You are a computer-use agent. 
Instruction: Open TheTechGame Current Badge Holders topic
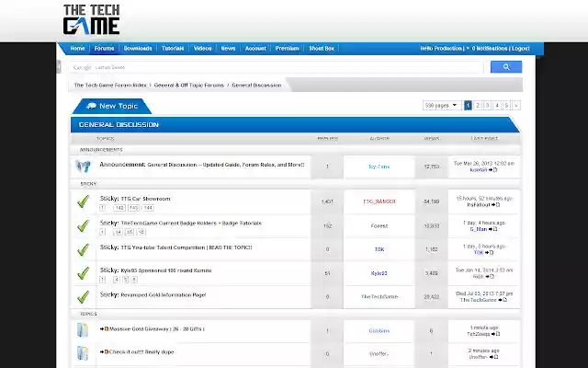coord(191,223)
